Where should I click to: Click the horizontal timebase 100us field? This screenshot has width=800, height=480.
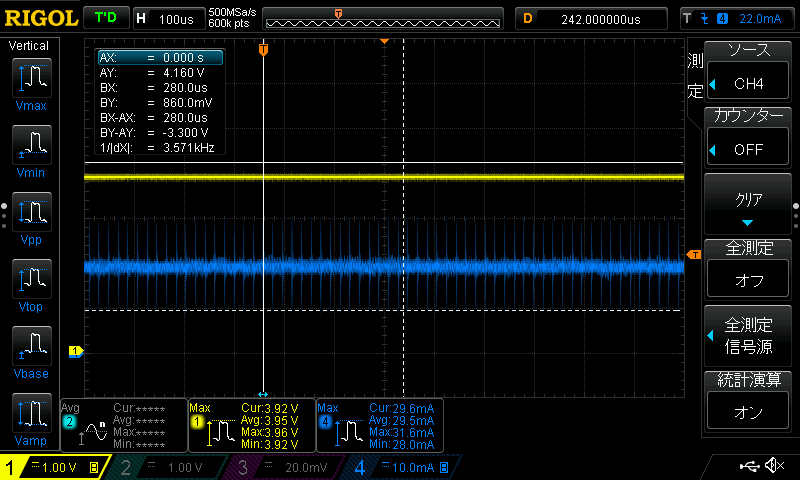(168, 19)
